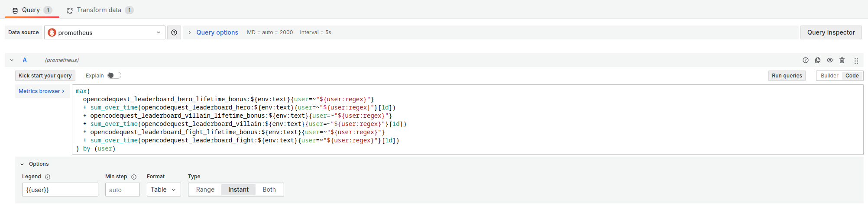Expand the Query options section
The height and width of the screenshot is (209, 868).
click(217, 32)
